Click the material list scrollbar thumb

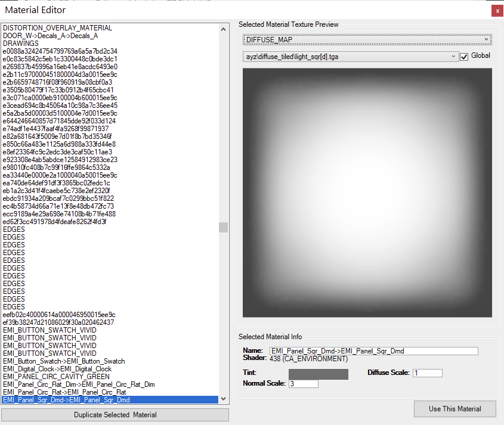pos(223,227)
